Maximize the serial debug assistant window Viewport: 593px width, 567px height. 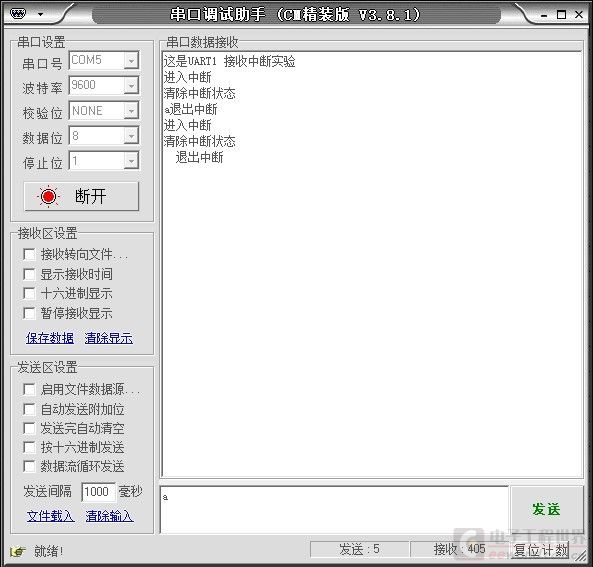click(561, 15)
